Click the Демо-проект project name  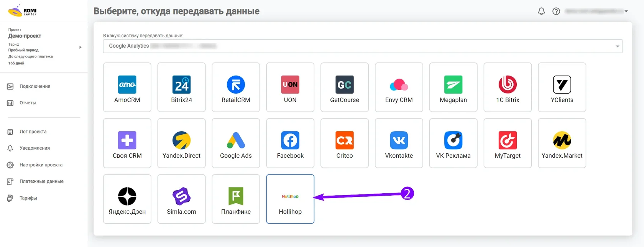click(x=25, y=36)
